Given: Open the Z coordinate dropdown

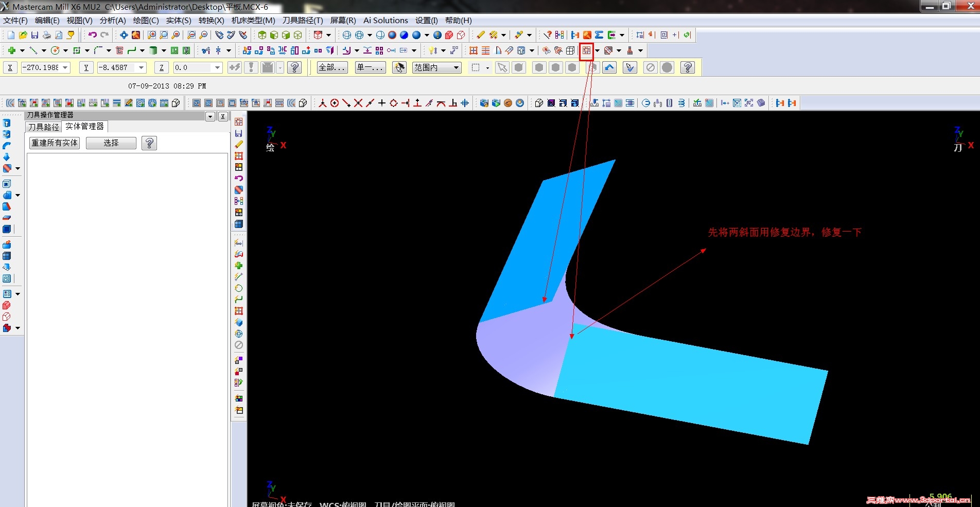Looking at the screenshot, I should click(218, 67).
